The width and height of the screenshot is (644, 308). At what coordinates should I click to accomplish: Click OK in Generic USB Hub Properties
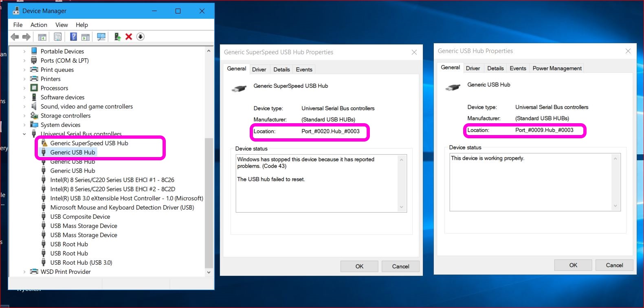(x=573, y=265)
